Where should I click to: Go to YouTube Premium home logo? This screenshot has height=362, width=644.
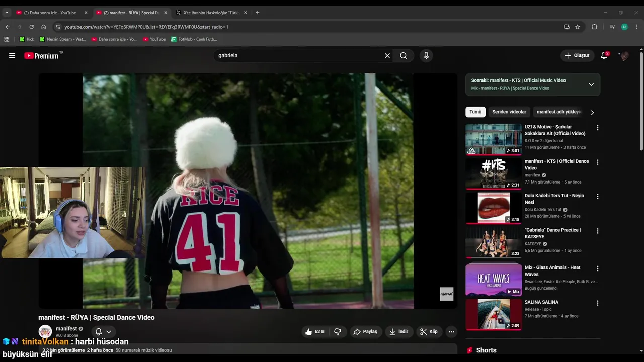42,56
